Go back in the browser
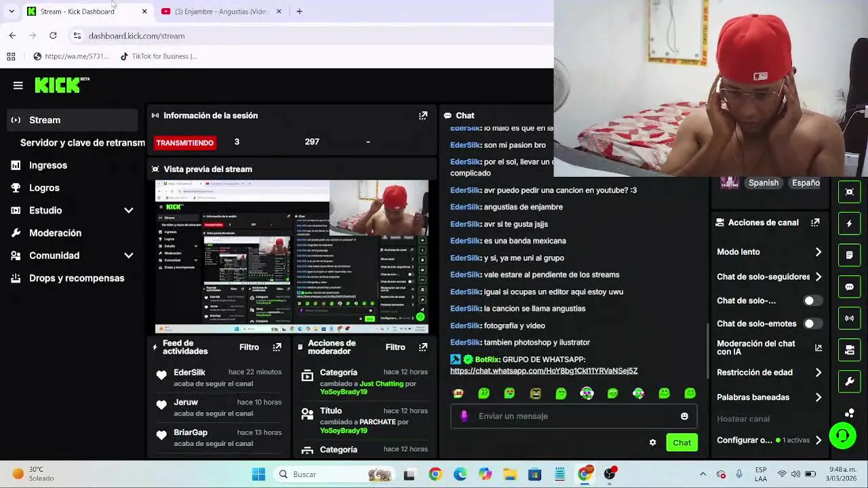868x488 pixels. (x=12, y=35)
